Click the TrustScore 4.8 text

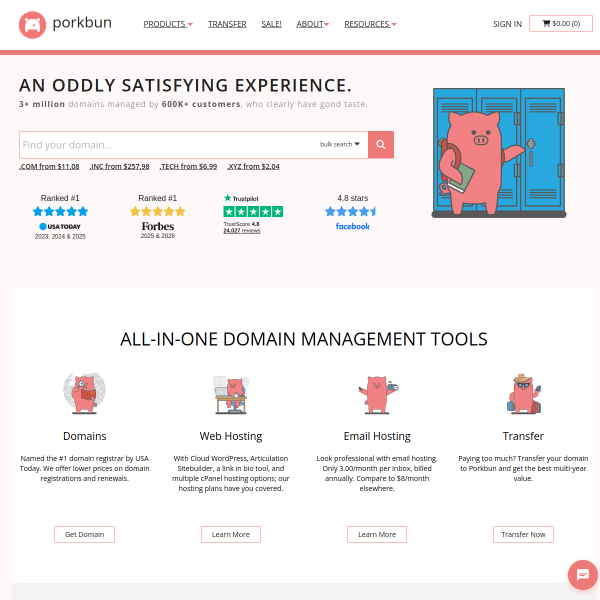click(241, 224)
